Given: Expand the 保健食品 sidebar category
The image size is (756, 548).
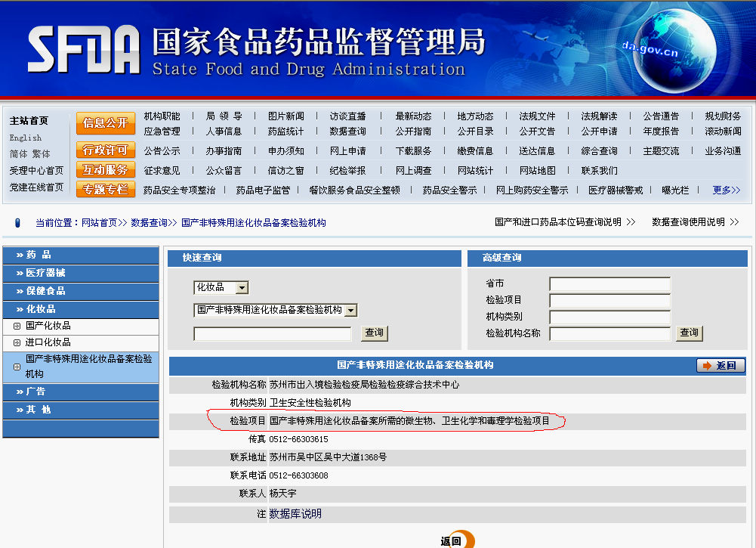Looking at the screenshot, I should (x=81, y=291).
